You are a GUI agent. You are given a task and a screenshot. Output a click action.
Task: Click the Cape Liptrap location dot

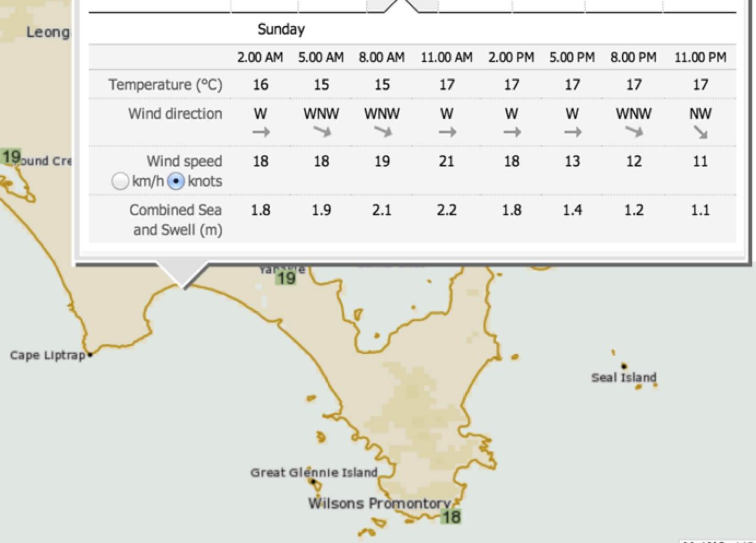pyautogui.click(x=90, y=355)
